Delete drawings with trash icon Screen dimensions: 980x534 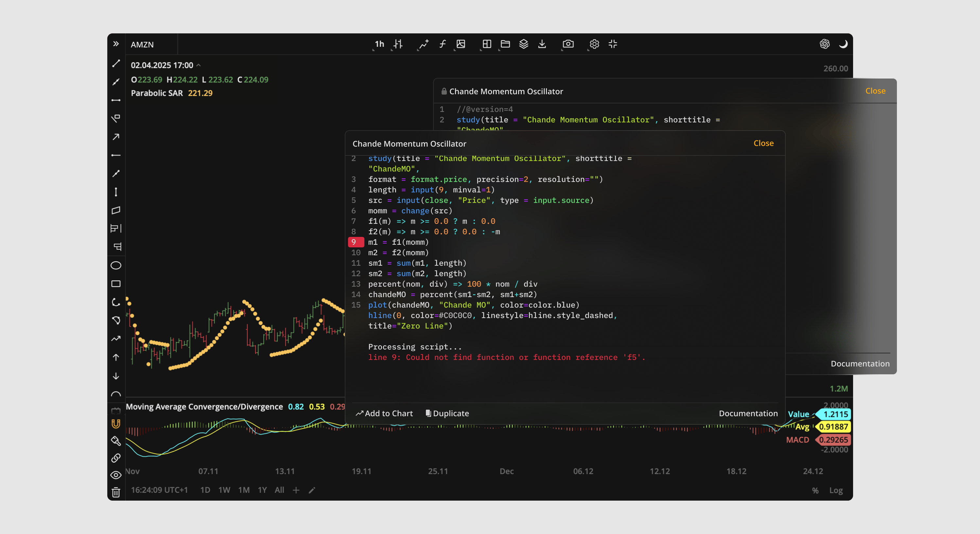116,492
